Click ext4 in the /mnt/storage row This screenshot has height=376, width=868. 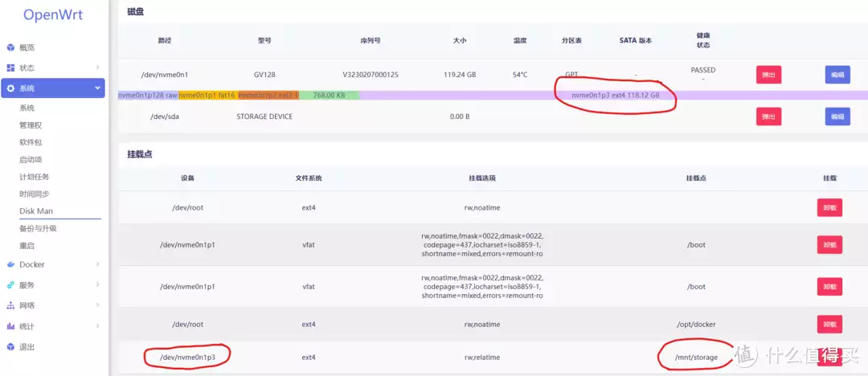pyautogui.click(x=309, y=358)
